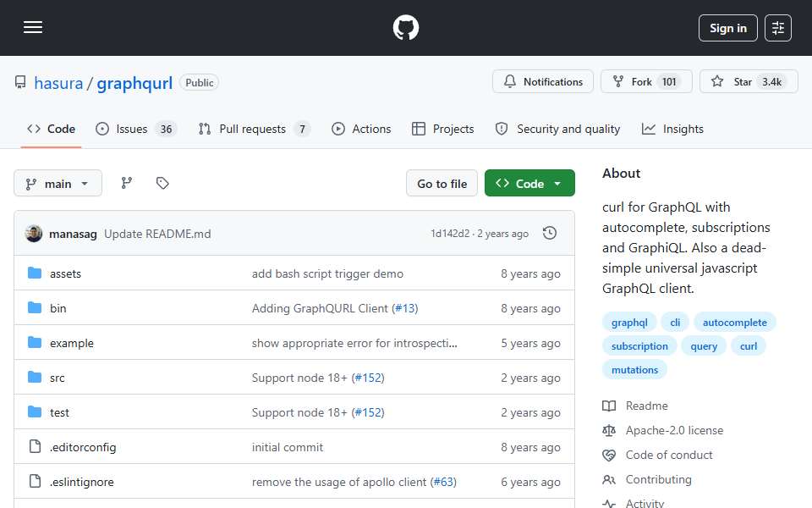Open the 3.4k stargazers count
812x508 pixels.
pos(771,82)
